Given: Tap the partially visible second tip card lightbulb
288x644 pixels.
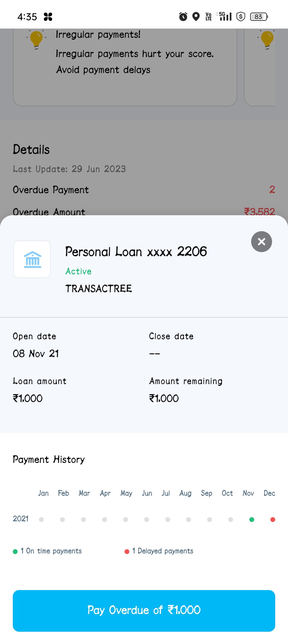Looking at the screenshot, I should click(x=267, y=39).
